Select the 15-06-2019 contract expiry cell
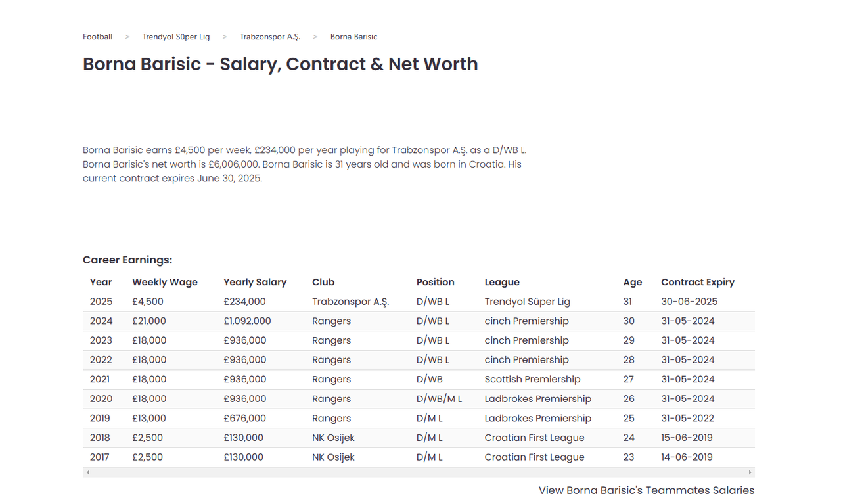The height and width of the screenshot is (504, 841). pyautogui.click(x=687, y=438)
